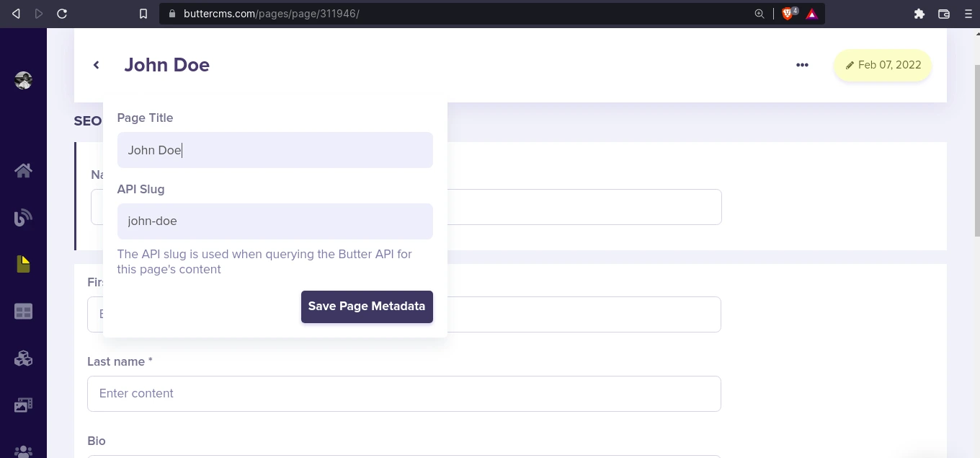980x458 pixels.
Task: Click the Page Title label
Action: (x=145, y=118)
